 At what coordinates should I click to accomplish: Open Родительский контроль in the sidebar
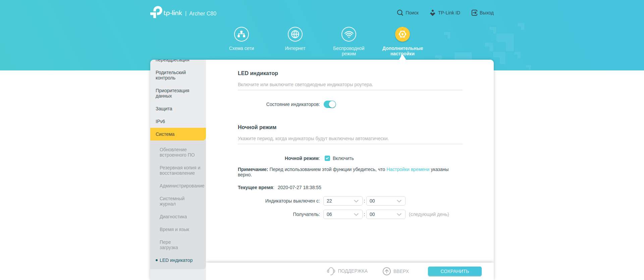[x=171, y=75]
